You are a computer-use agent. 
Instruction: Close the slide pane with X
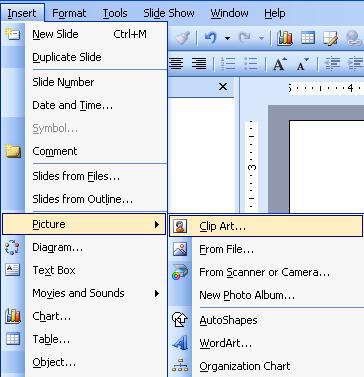223,87
